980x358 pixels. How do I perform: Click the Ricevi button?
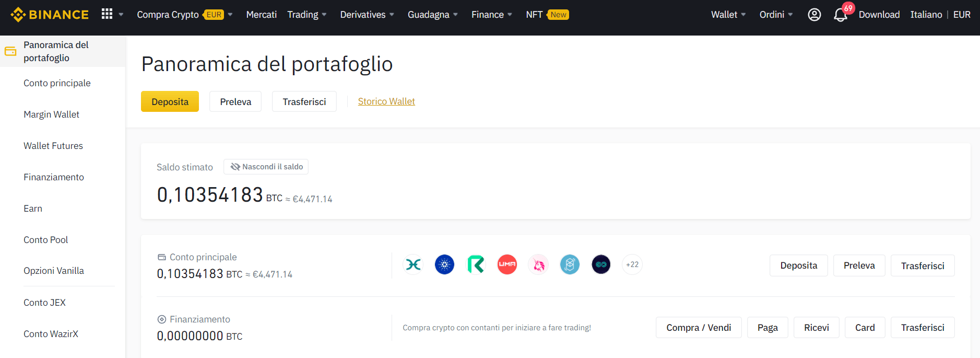click(x=817, y=328)
